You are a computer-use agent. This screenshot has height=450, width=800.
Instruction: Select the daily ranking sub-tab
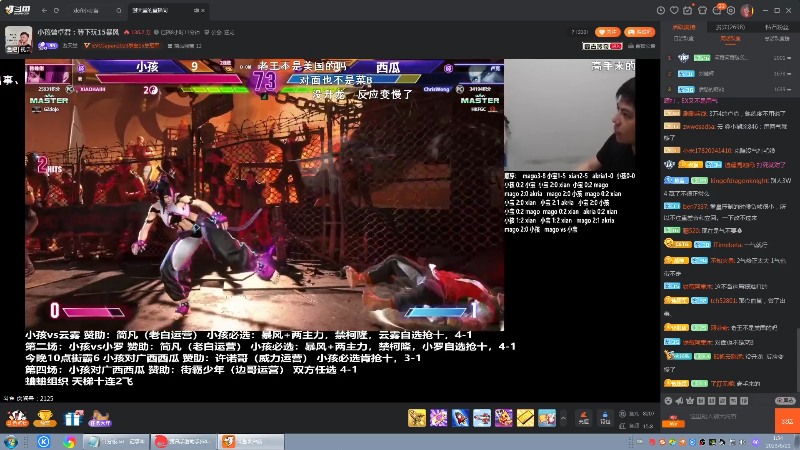pos(684,39)
